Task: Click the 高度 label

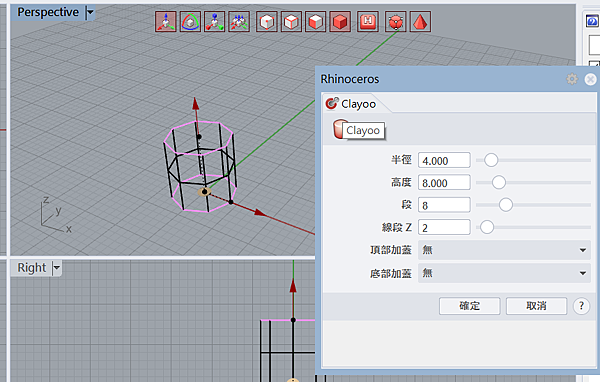Action: pyautogui.click(x=401, y=182)
